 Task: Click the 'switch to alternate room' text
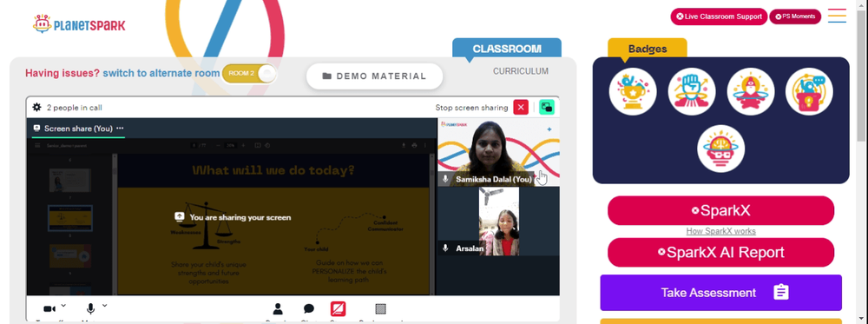coord(161,73)
